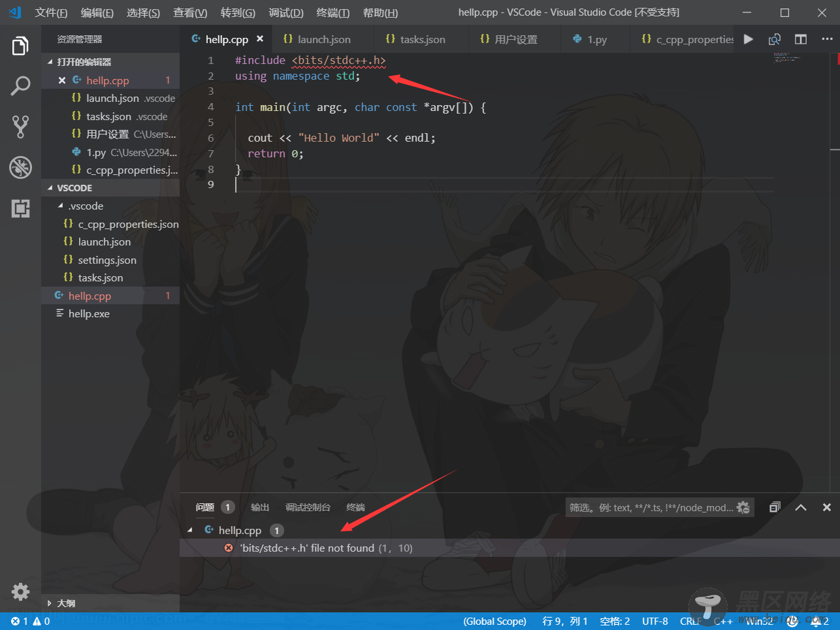This screenshot has height=630, width=840.
Task: Open the Edit menu 编辑(E)
Action: (x=97, y=13)
